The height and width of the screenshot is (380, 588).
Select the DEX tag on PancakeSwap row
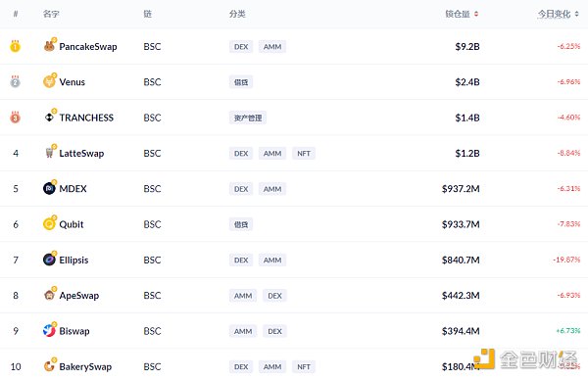[x=241, y=47]
